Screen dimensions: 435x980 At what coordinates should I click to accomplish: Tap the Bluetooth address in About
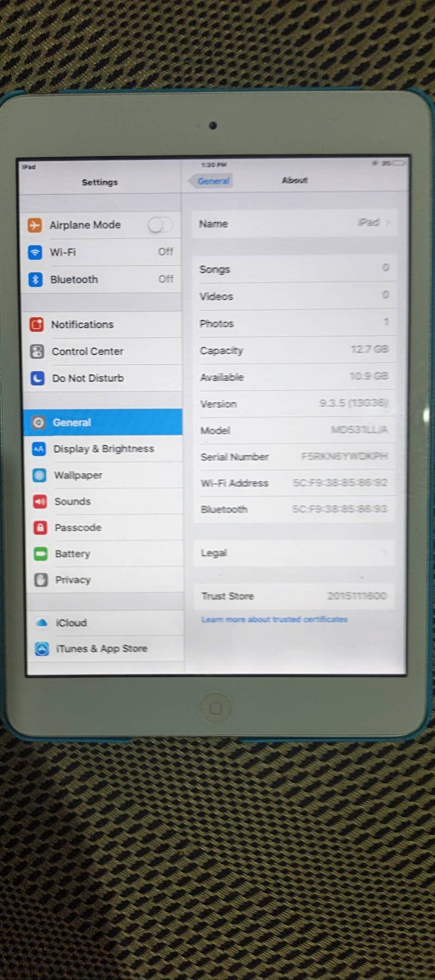point(340,509)
